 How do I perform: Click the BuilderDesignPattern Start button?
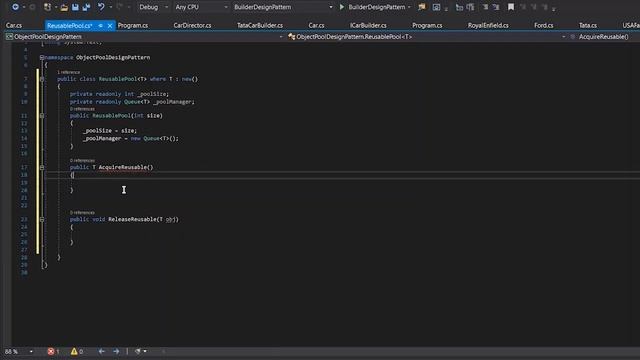tap(373, 7)
